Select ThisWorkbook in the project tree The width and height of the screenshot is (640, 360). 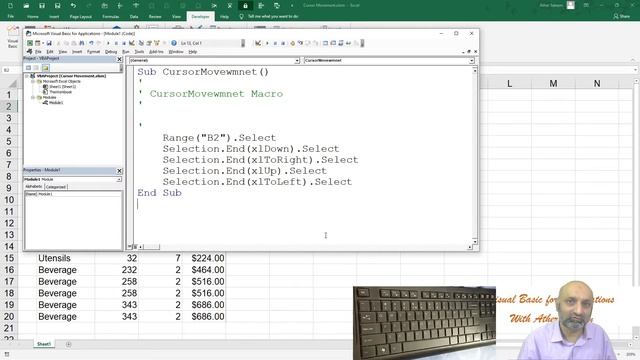coord(60,92)
